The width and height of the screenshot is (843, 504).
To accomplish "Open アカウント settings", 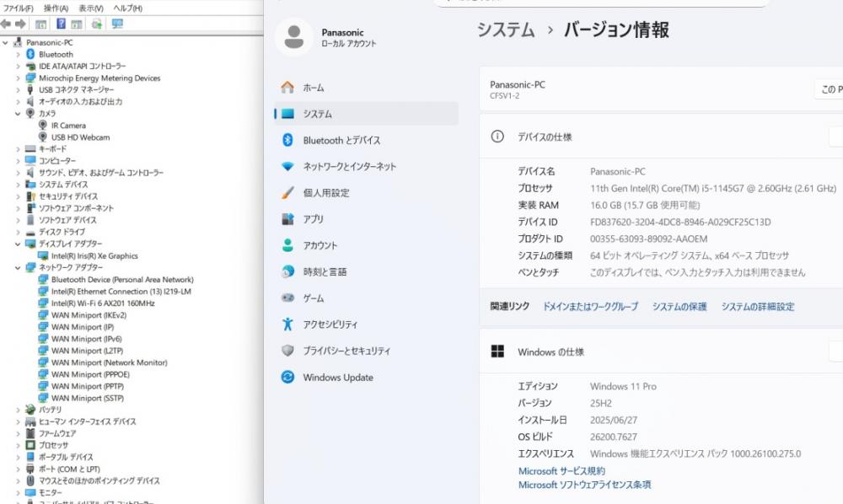I will (x=366, y=245).
